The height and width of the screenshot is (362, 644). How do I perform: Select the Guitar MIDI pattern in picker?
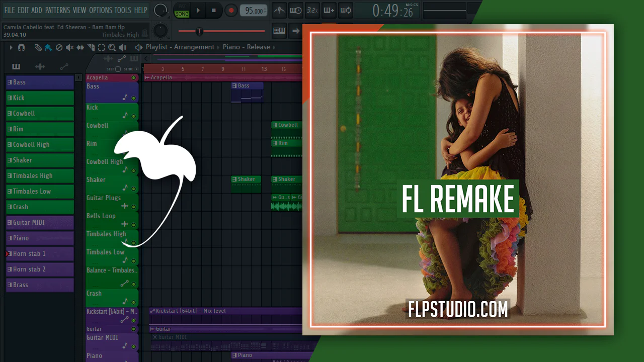tap(40, 223)
